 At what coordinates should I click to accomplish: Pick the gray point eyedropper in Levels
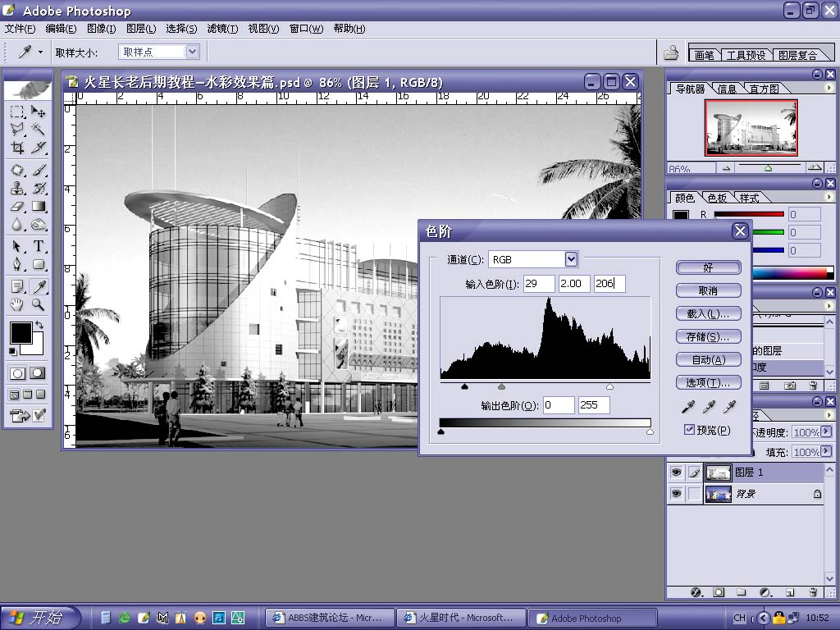709,407
